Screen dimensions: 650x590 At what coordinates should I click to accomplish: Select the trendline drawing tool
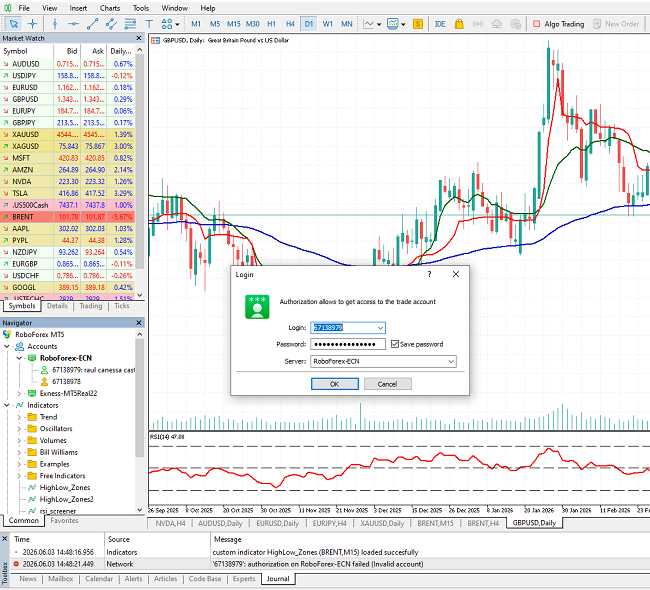(92, 24)
